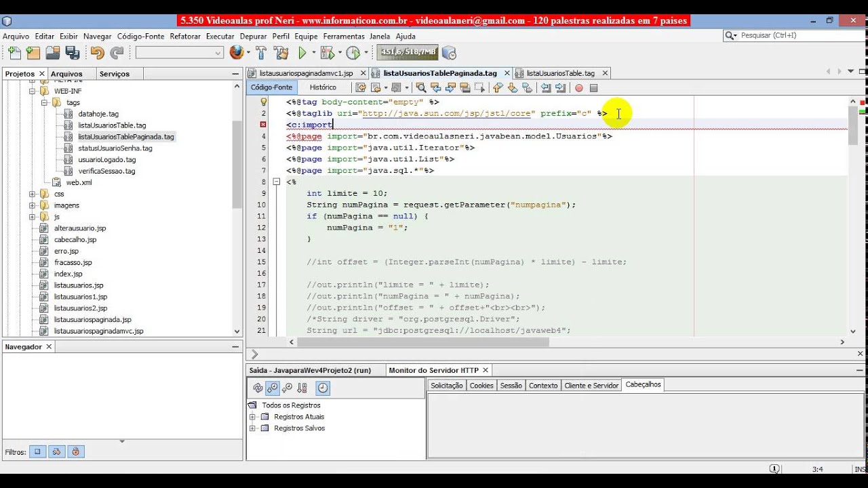Viewport: 868px width, 488px height.
Task: Click the Save All disks icon
Action: click(x=72, y=53)
